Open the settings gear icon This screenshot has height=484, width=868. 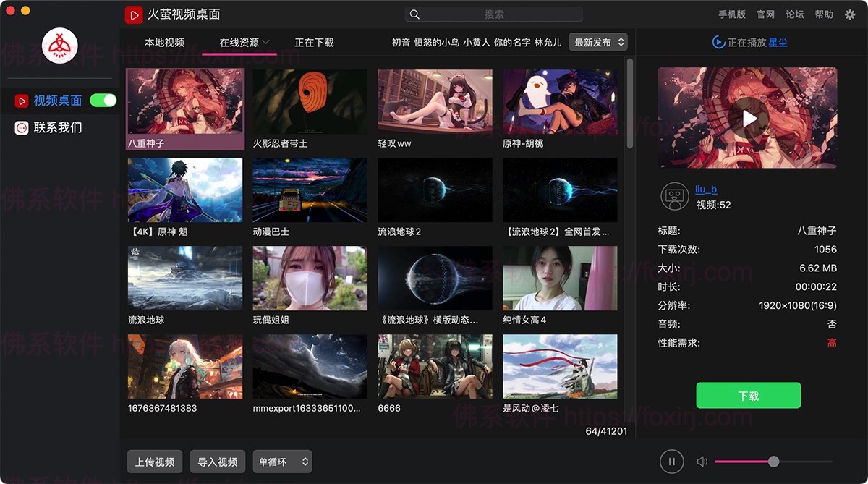(x=850, y=14)
